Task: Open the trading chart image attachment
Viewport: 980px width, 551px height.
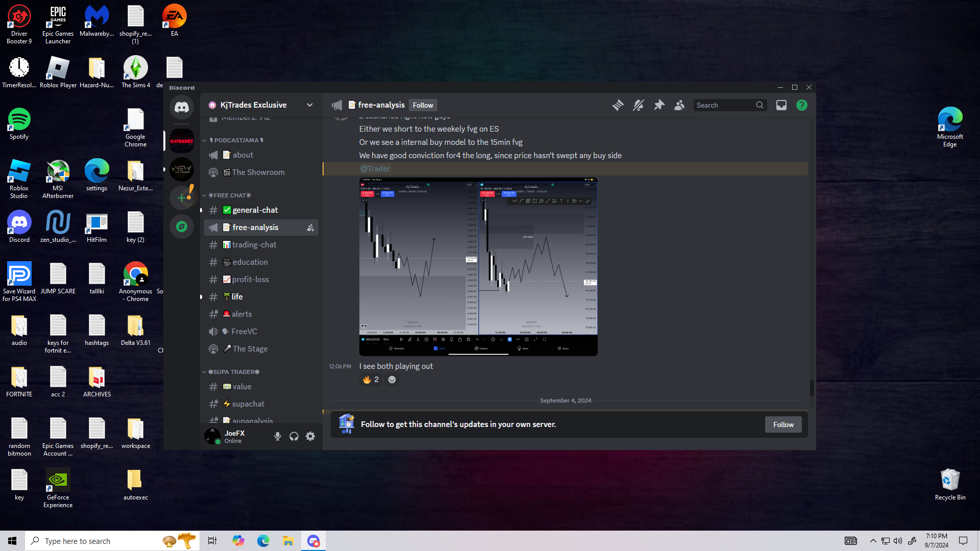Action: (x=478, y=266)
